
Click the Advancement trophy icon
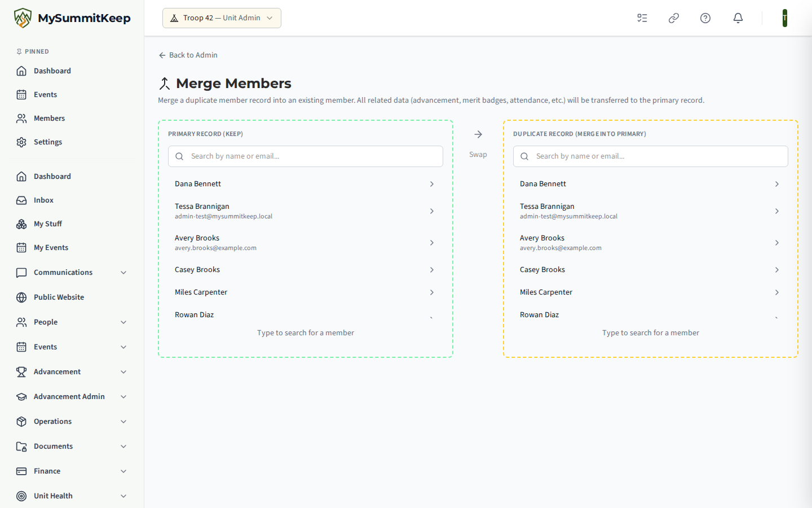click(x=21, y=372)
